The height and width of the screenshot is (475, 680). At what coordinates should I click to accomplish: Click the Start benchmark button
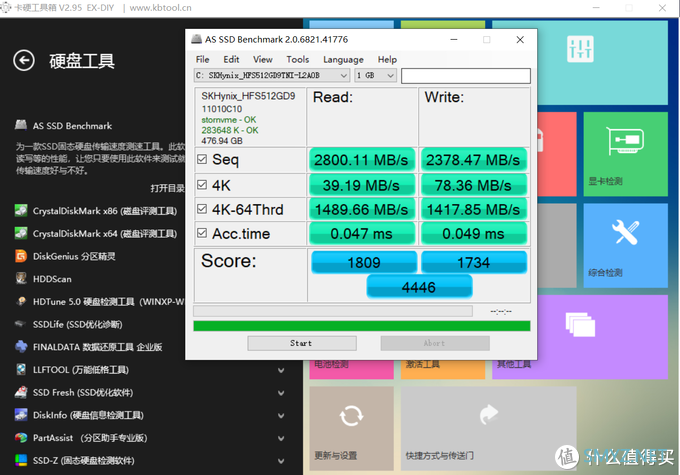pyautogui.click(x=302, y=343)
